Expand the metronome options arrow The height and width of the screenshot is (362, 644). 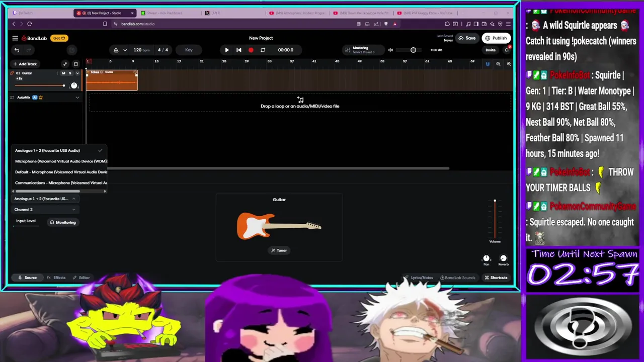pos(124,50)
